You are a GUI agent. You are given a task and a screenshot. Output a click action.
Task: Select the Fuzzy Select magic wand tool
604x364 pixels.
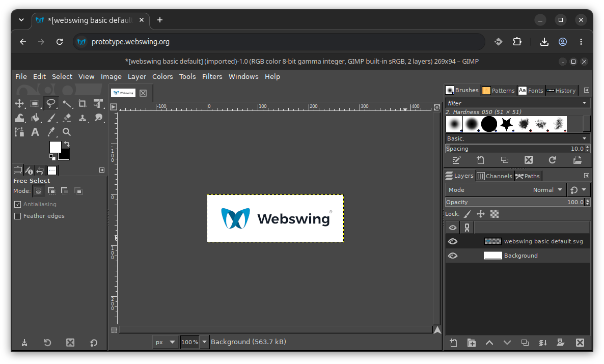pyautogui.click(x=67, y=103)
